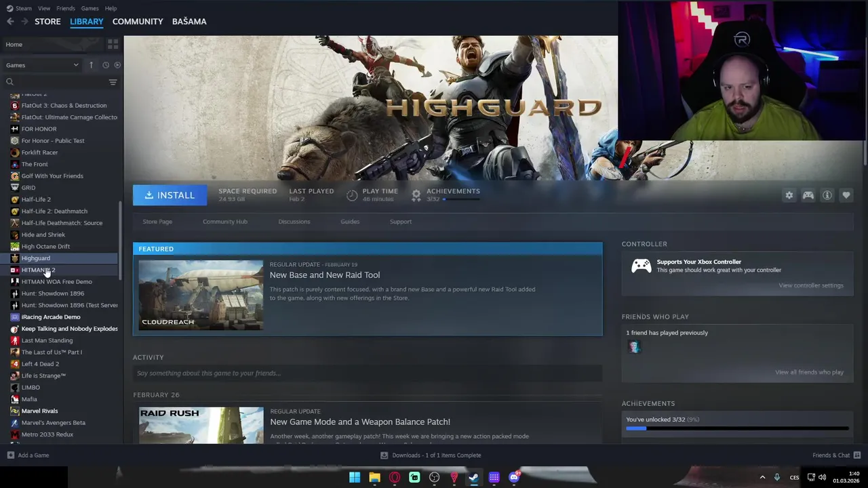Open Highguard Store Page link
Image resolution: width=868 pixels, height=488 pixels.
[x=157, y=222]
